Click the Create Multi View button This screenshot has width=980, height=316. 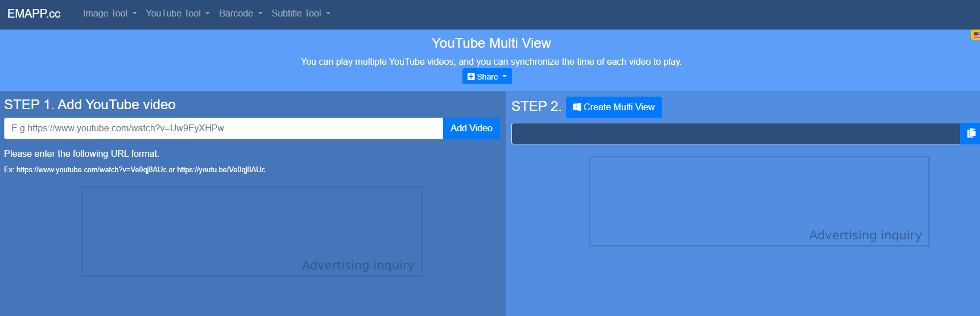click(x=614, y=107)
